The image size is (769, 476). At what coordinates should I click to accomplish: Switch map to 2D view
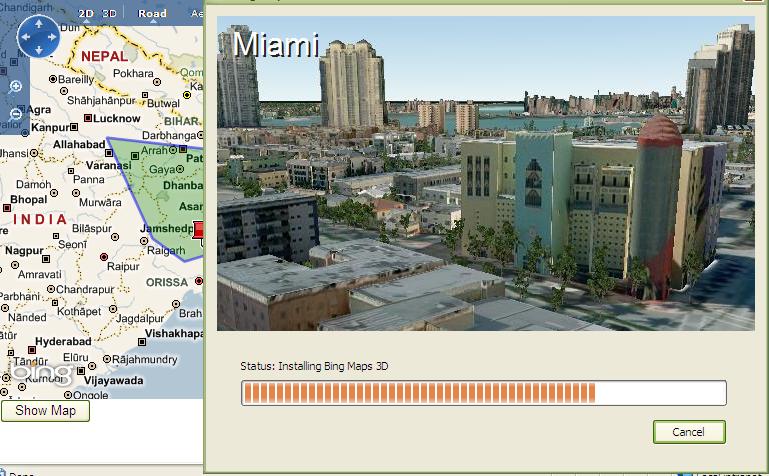(86, 14)
